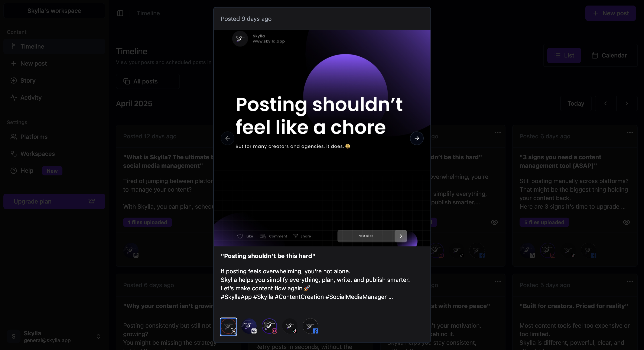This screenshot has width=644, height=350.
Task: Open New post in the sidebar
Action: click(54, 63)
